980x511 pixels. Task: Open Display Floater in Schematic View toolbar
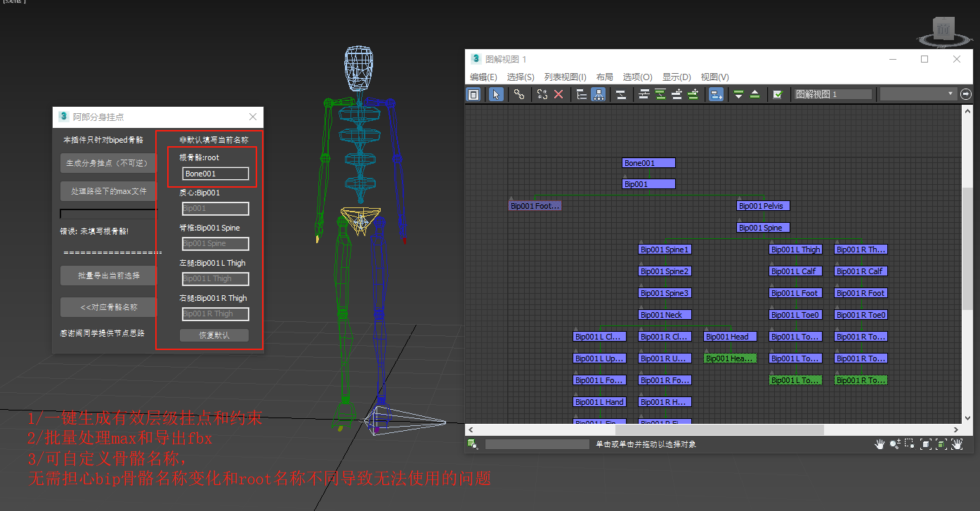474,94
